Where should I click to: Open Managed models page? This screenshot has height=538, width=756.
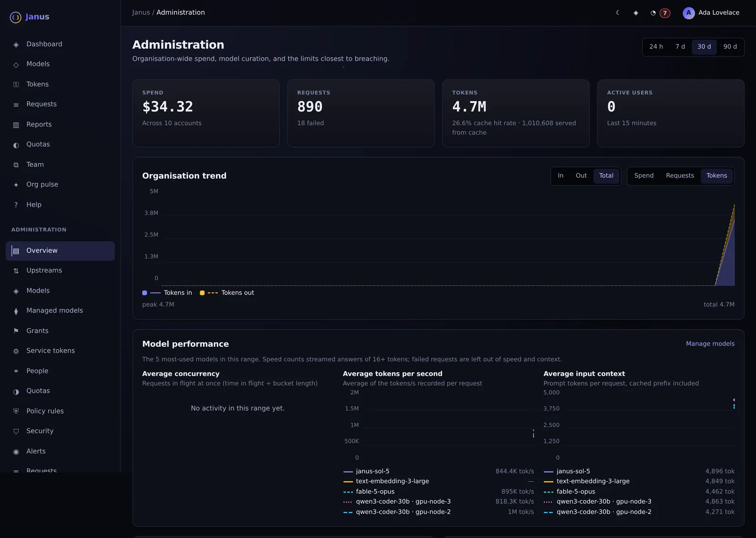60,311
